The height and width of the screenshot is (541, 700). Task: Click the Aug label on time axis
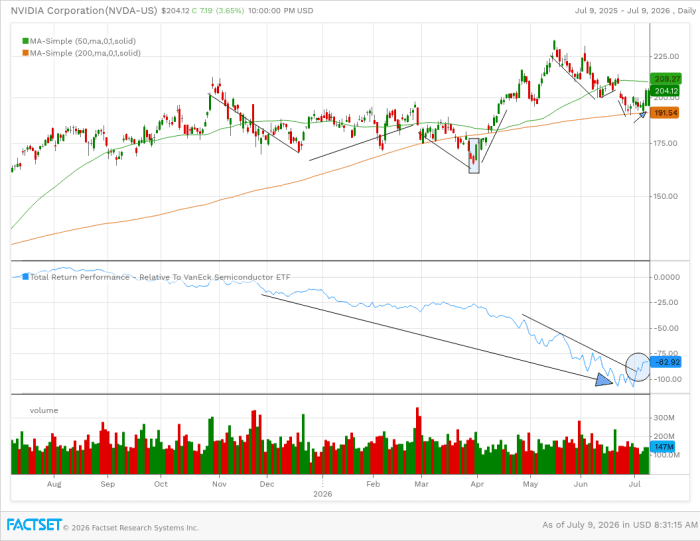point(54,484)
